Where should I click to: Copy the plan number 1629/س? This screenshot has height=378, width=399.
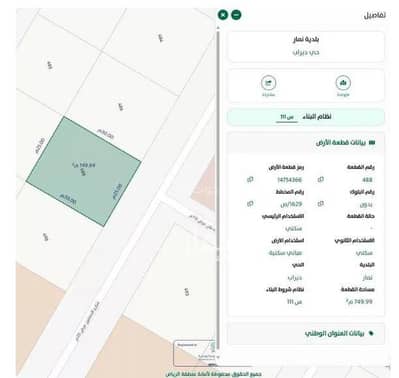point(250,204)
